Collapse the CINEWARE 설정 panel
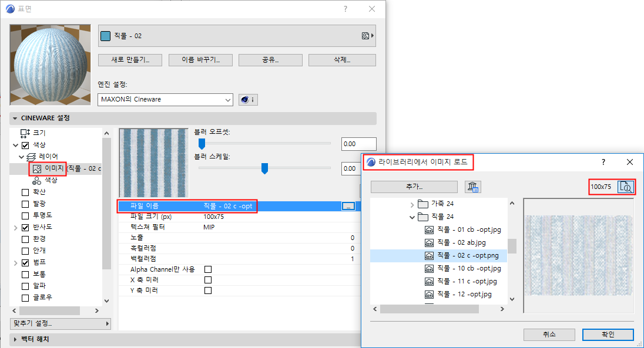This screenshot has width=644, height=348. click(15, 118)
